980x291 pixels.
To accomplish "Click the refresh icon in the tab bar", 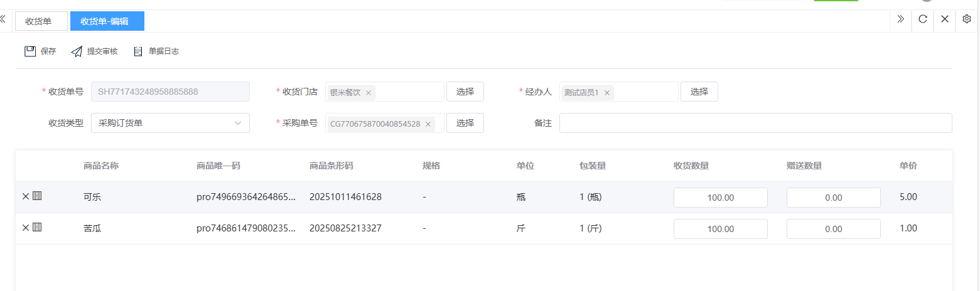I will click(922, 19).
